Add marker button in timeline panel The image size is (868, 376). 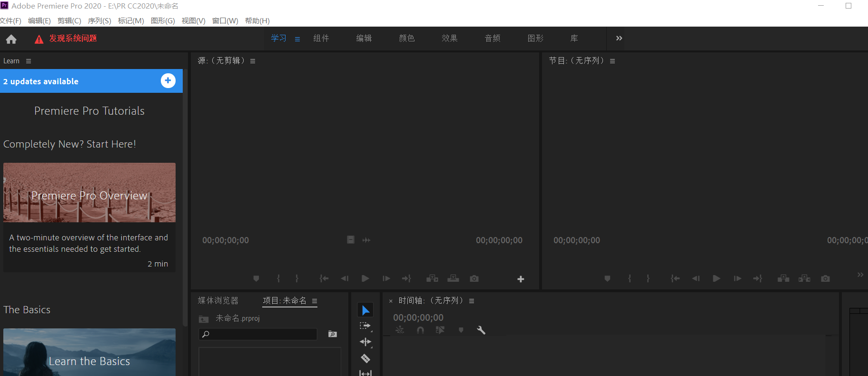[x=461, y=330]
